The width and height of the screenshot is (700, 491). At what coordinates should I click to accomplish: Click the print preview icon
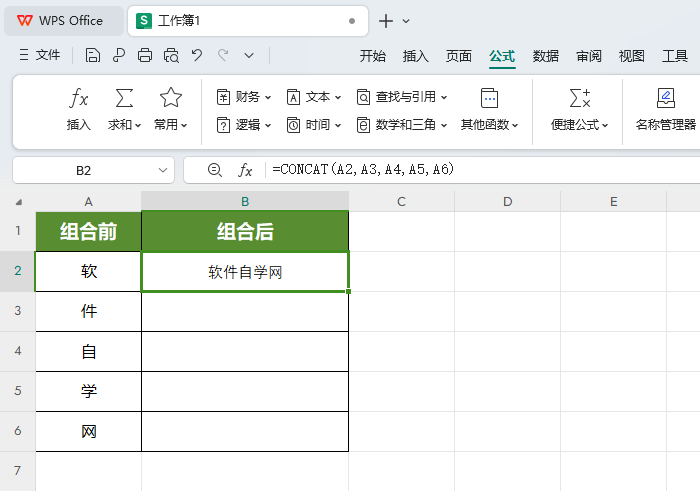171,55
